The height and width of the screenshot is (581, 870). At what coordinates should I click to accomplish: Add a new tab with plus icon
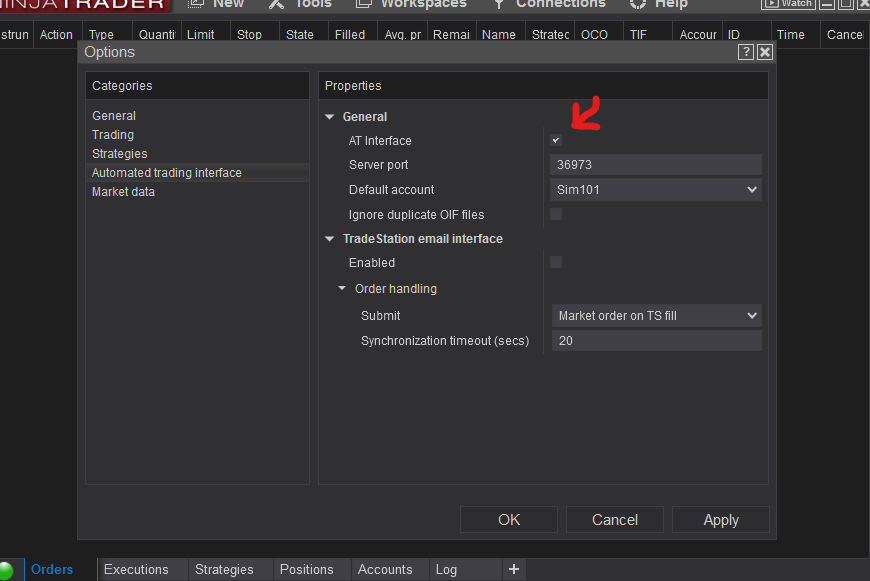(x=514, y=569)
